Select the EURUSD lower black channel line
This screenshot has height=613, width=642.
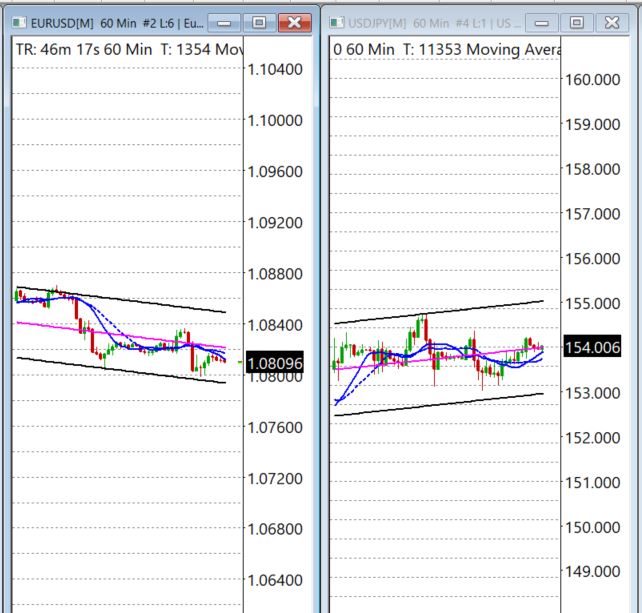pyautogui.click(x=121, y=371)
